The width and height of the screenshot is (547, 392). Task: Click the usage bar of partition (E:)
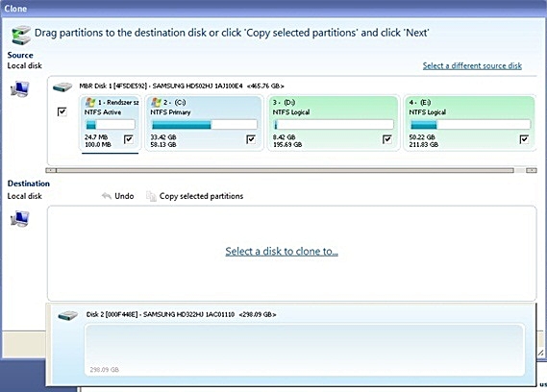click(470, 125)
